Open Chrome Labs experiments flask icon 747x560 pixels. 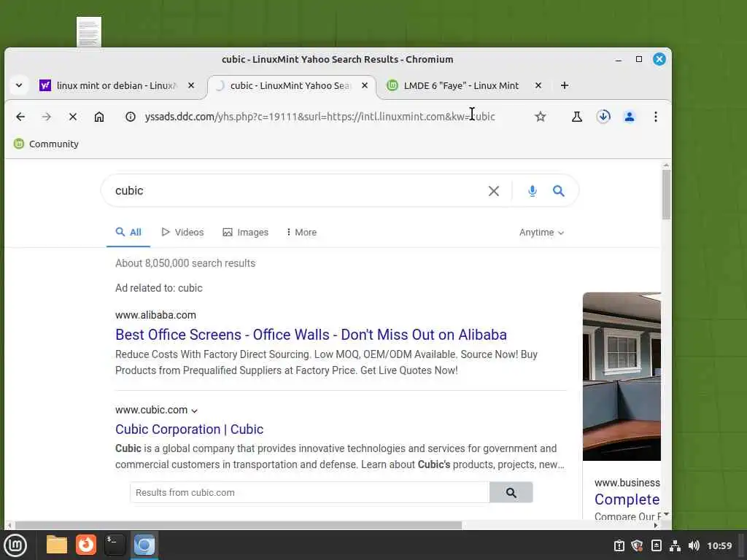point(576,117)
